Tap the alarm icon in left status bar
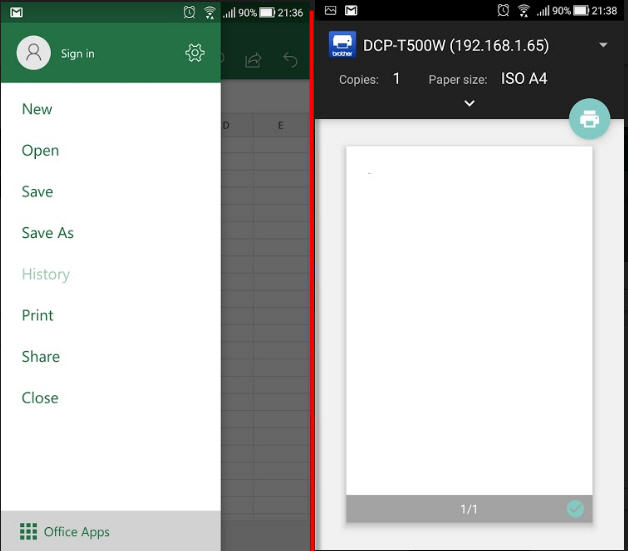 click(x=189, y=12)
